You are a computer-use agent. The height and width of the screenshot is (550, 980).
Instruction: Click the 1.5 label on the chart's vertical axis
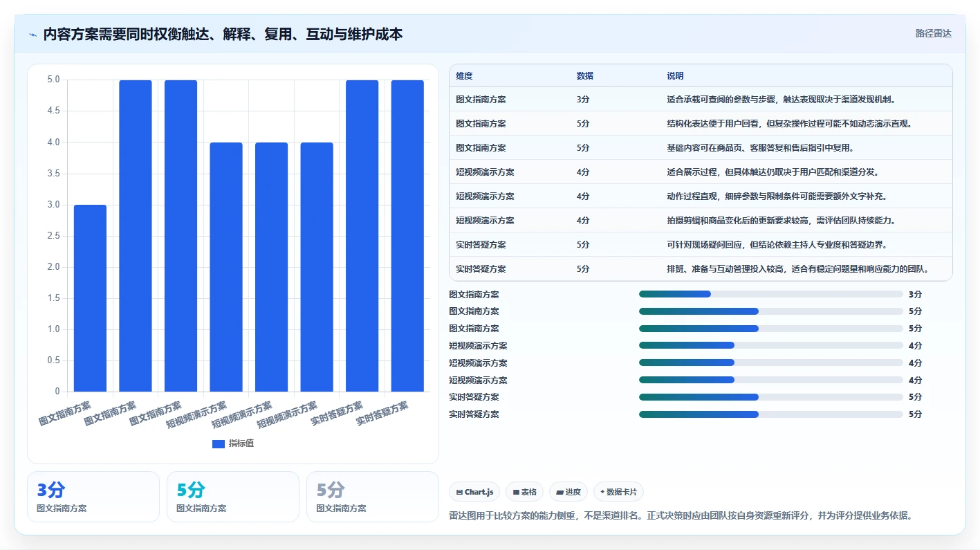pos(52,298)
